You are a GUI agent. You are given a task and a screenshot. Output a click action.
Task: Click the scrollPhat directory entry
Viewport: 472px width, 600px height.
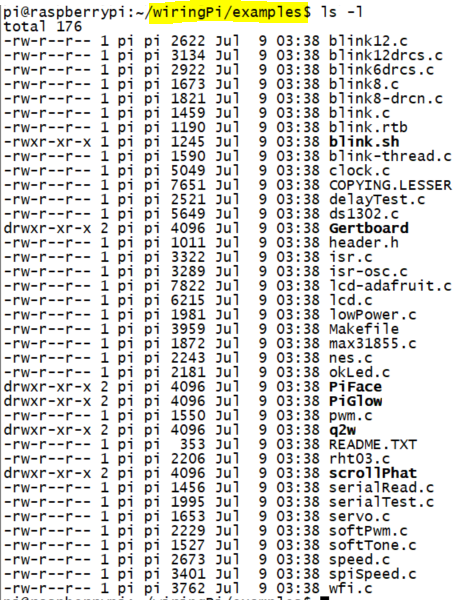click(373, 473)
